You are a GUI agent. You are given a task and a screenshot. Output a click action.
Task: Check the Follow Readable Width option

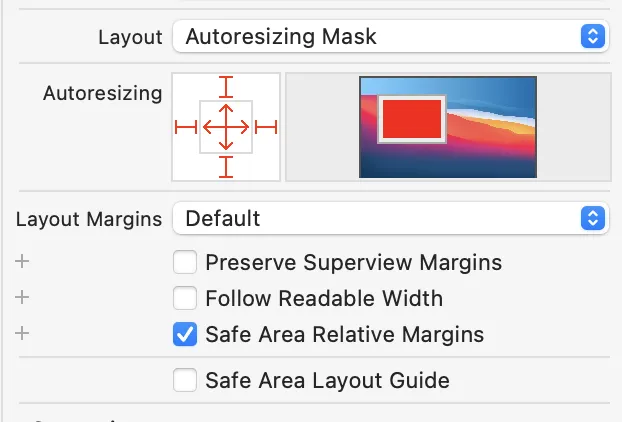(x=185, y=298)
